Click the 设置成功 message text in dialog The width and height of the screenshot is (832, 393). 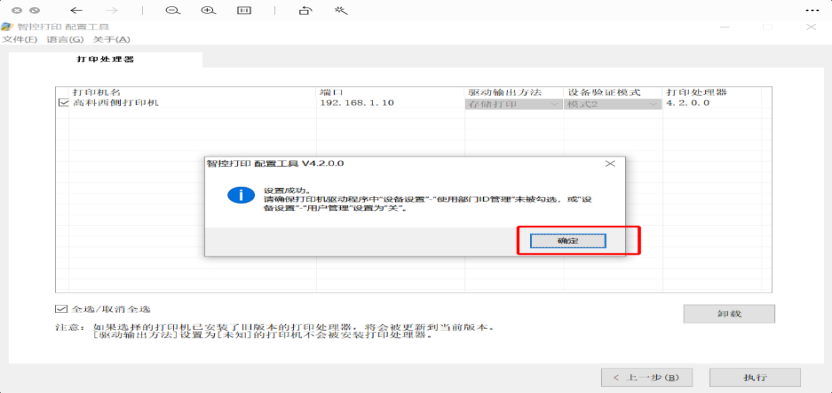tap(287, 190)
